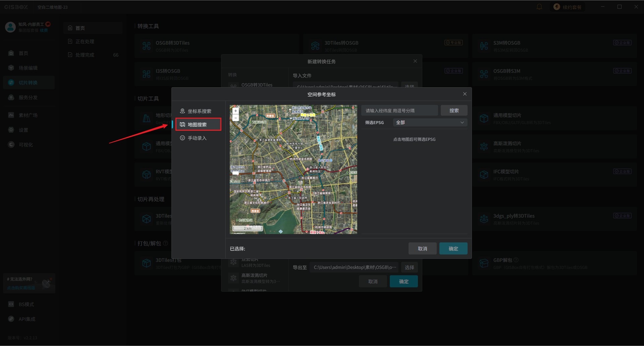The height and width of the screenshot is (346, 644).
Task: Expand the 筛选EPSG 全部 dropdown
Action: point(430,122)
